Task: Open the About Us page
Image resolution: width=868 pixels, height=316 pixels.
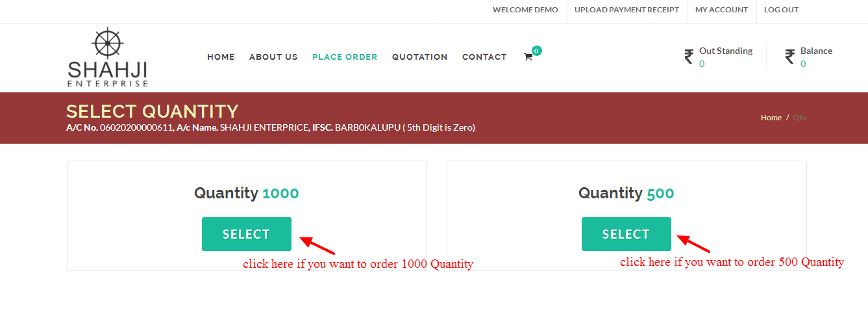Action: point(273,57)
